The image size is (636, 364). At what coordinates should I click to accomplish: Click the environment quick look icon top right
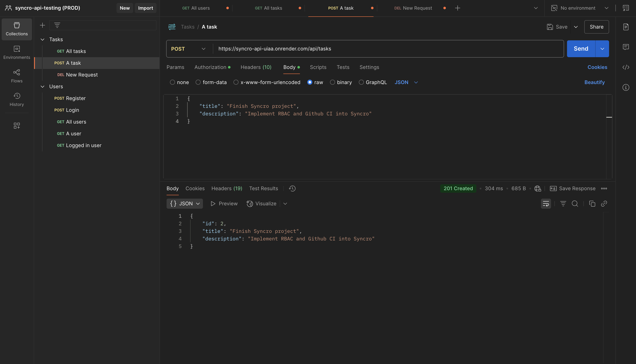[626, 8]
